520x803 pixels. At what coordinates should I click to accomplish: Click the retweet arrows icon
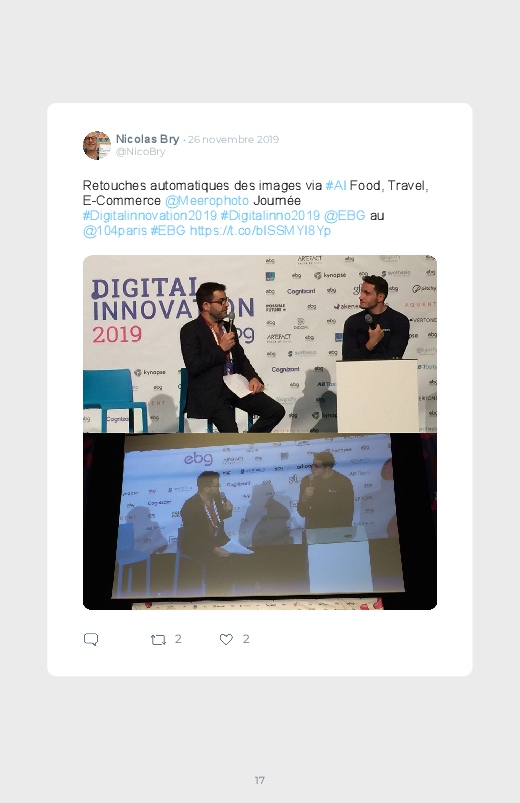click(158, 639)
